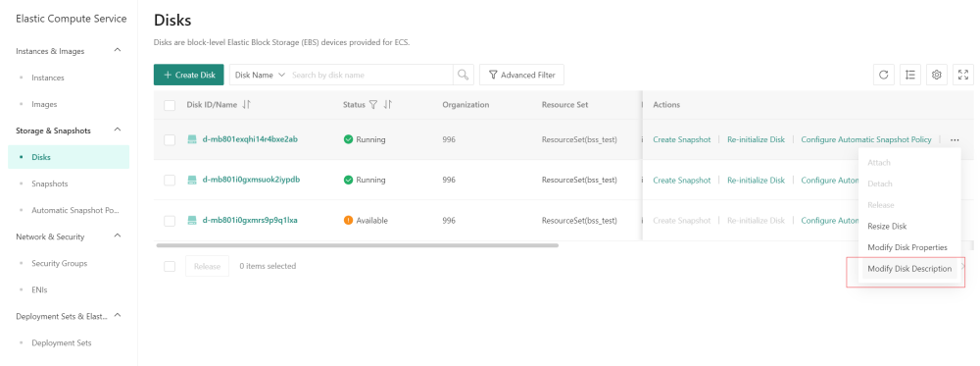Collapse the Storage & Snapshots section
This screenshot has height=366, width=980.
pyautogui.click(x=118, y=130)
